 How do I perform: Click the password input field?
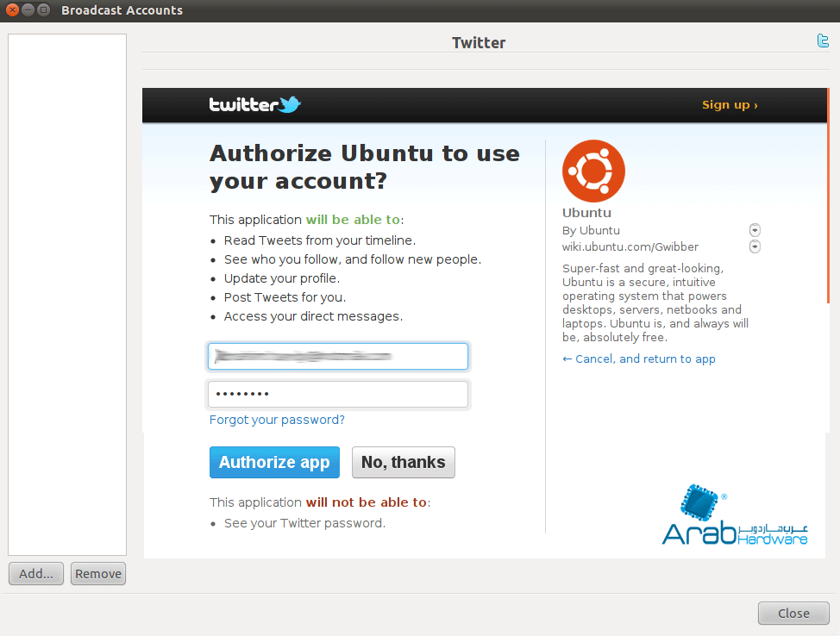(338, 395)
